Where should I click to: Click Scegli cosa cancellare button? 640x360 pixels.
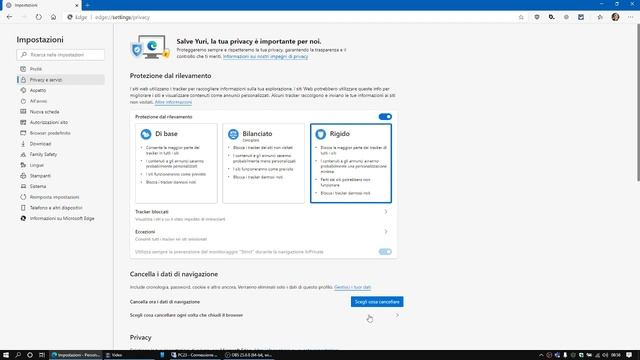pos(377,302)
